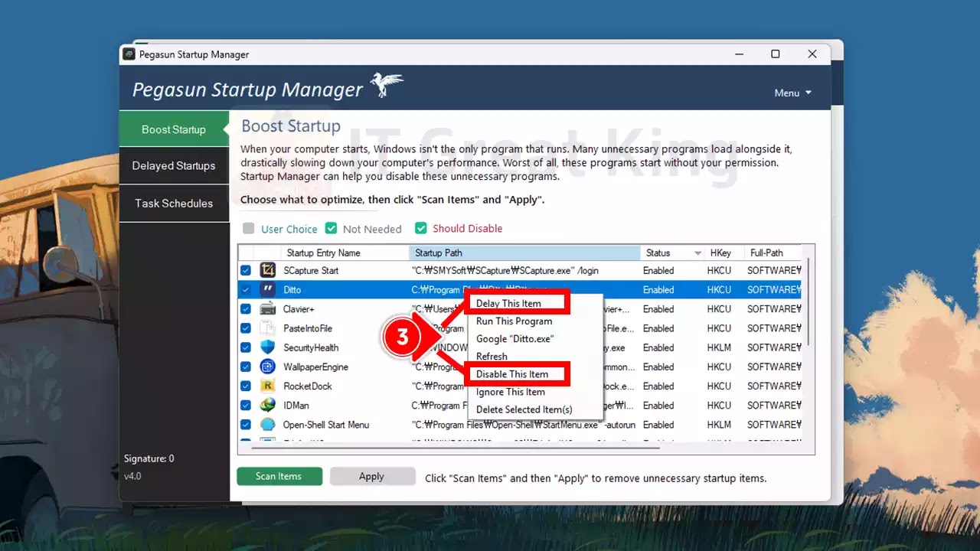Select the "RocketDock" entry name
The height and width of the screenshot is (551, 980).
(308, 386)
